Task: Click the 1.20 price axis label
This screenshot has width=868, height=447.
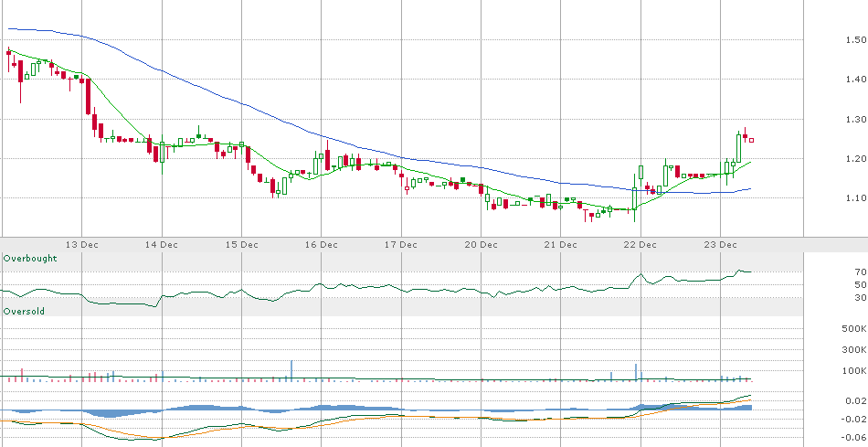Action: pyautogui.click(x=856, y=158)
